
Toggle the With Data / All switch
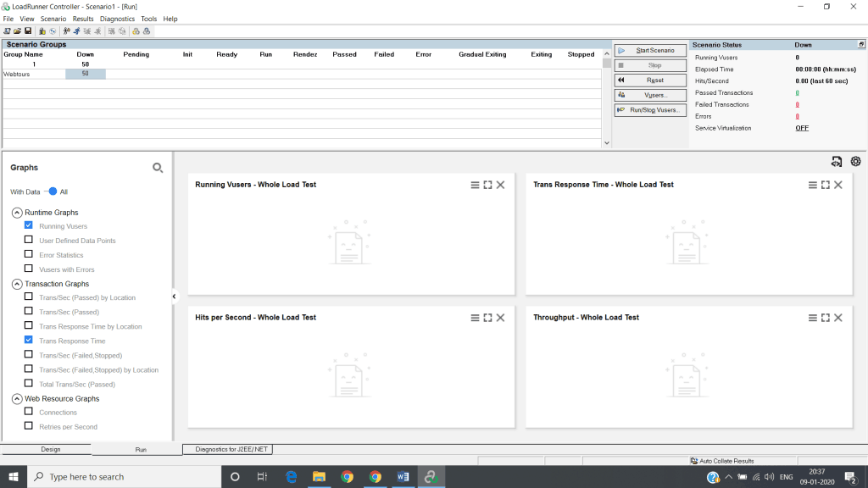(x=51, y=191)
